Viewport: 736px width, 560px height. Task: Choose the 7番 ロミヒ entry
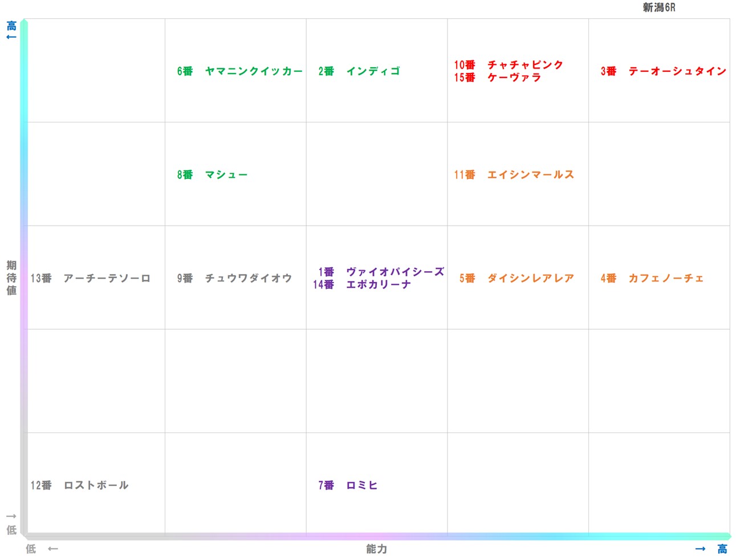pos(348,485)
